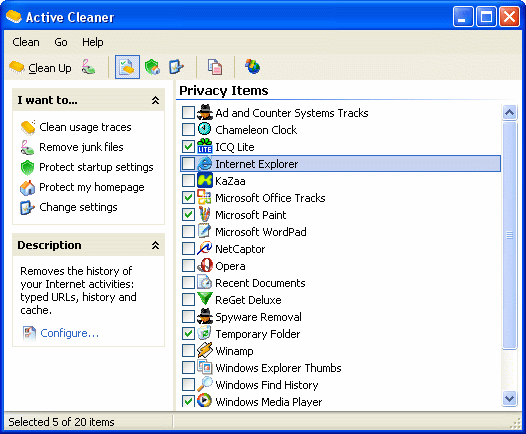This screenshot has width=526, height=434.
Task: Click the Microsoft Office Tracks icon
Action: tap(204, 198)
